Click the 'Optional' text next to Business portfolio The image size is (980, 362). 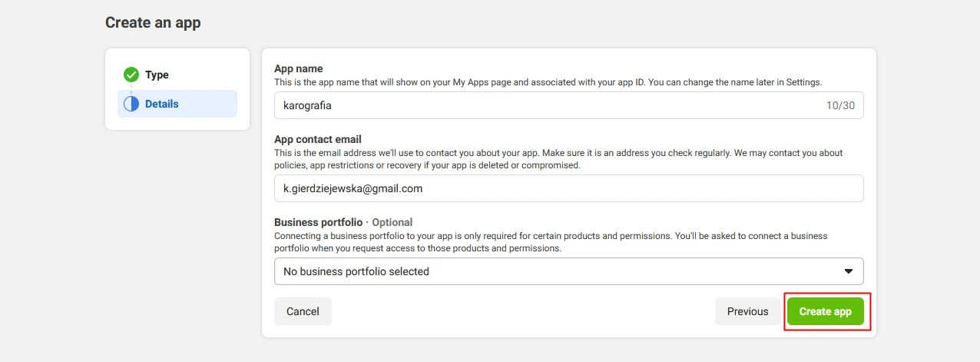pos(392,222)
